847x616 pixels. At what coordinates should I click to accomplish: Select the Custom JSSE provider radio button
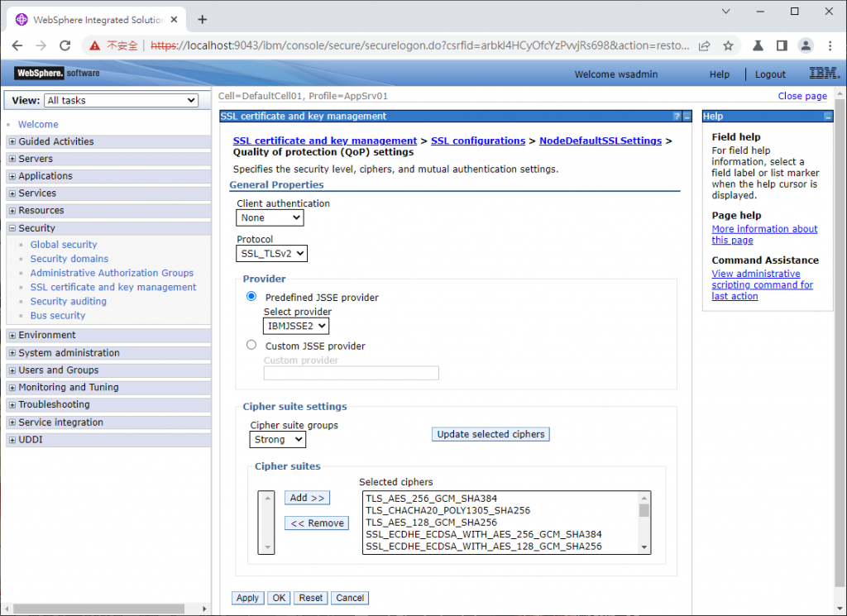click(251, 345)
